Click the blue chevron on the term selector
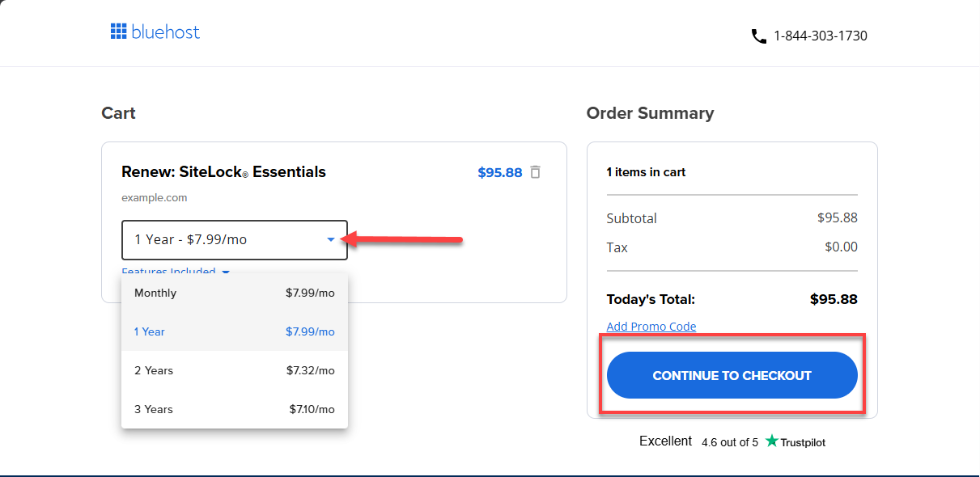The image size is (980, 477). coord(329,239)
